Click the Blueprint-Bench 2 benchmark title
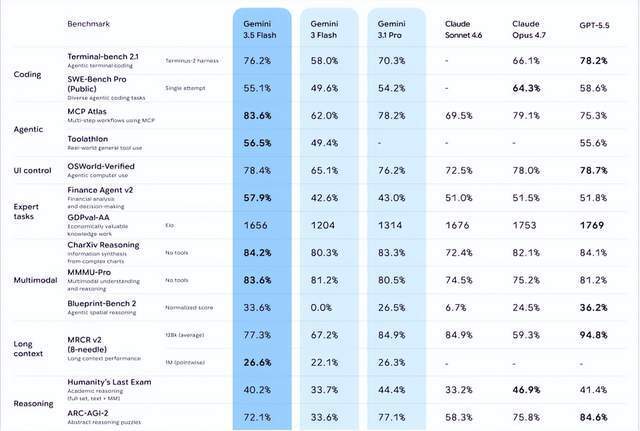Screen dimensions: 640x431 pos(102,303)
